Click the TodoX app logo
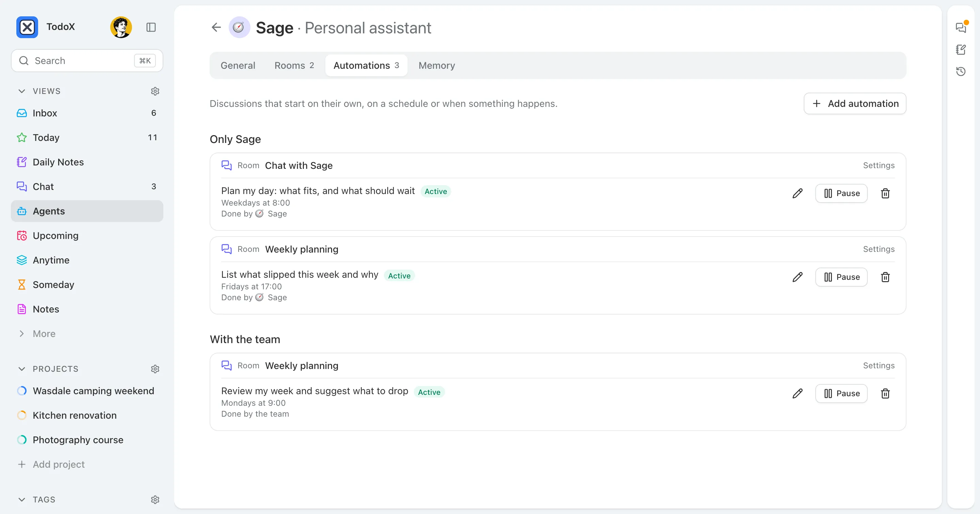Viewport: 980px width, 514px height. (x=27, y=27)
